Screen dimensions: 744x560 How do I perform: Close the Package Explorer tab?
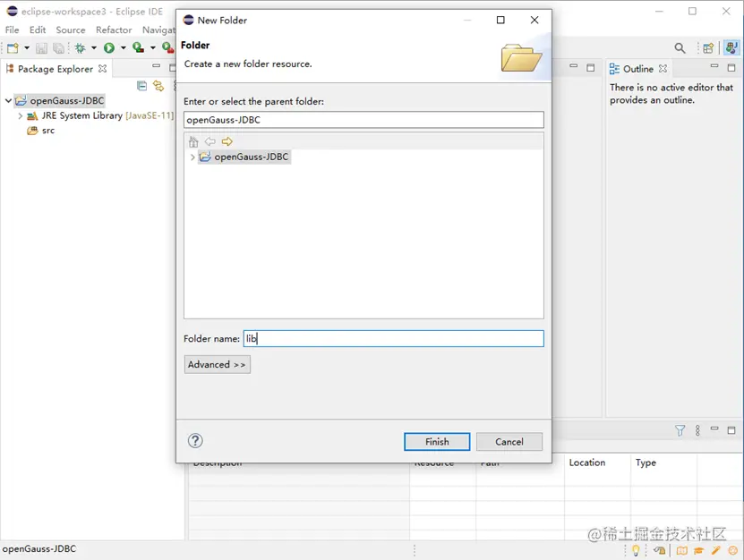click(102, 69)
